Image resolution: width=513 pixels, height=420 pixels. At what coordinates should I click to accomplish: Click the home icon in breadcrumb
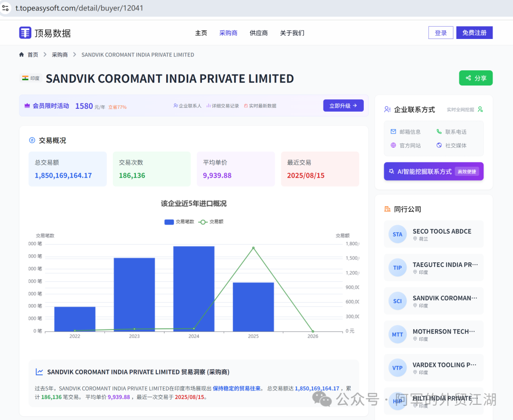[21, 55]
